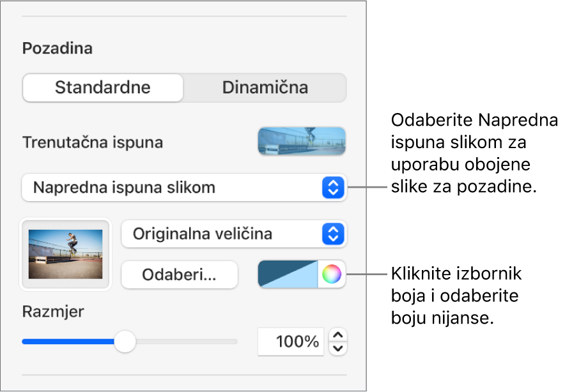Decrease scale with the down stepper arrow
The height and width of the screenshot is (392, 565).
click(x=339, y=348)
